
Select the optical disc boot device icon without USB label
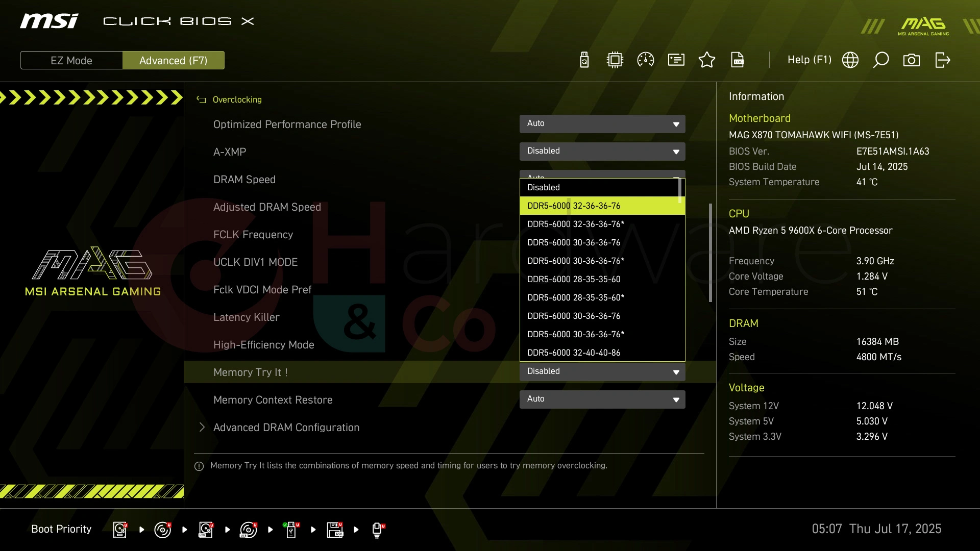tap(163, 530)
